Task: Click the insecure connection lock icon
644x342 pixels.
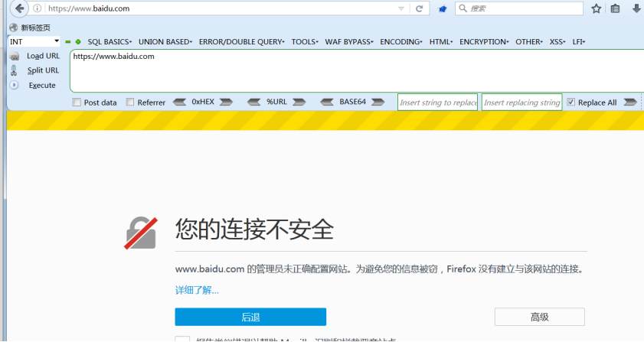Action: pos(141,233)
